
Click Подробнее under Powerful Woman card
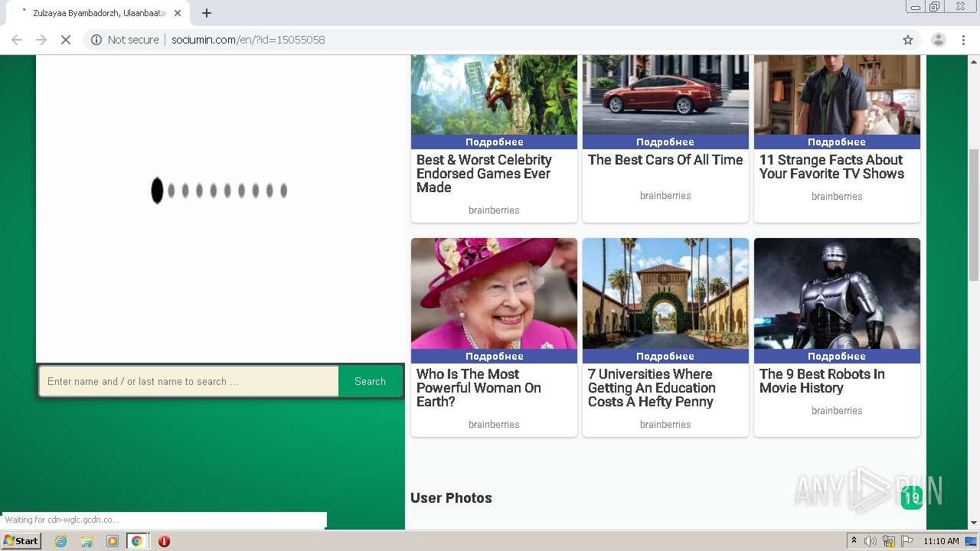[494, 356]
